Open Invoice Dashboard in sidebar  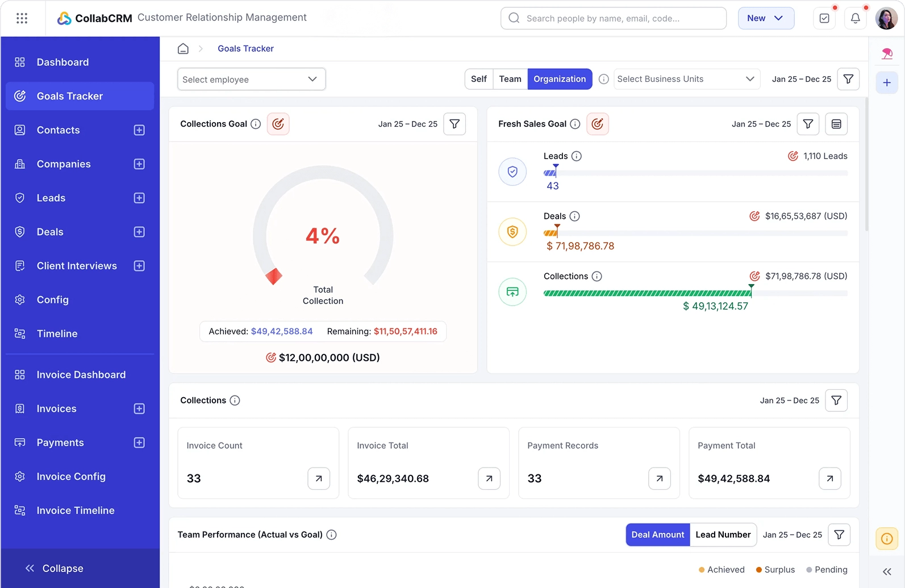(80, 375)
